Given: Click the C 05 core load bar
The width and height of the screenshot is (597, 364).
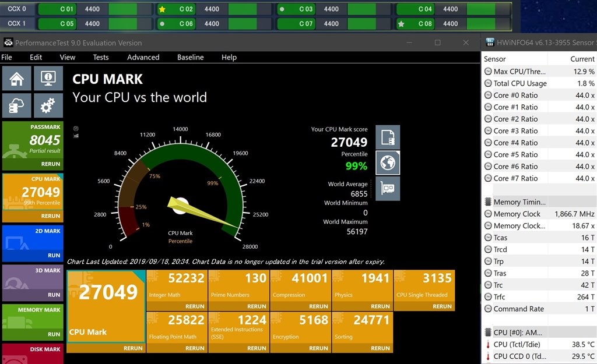Looking at the screenshot, I should click(x=130, y=23).
